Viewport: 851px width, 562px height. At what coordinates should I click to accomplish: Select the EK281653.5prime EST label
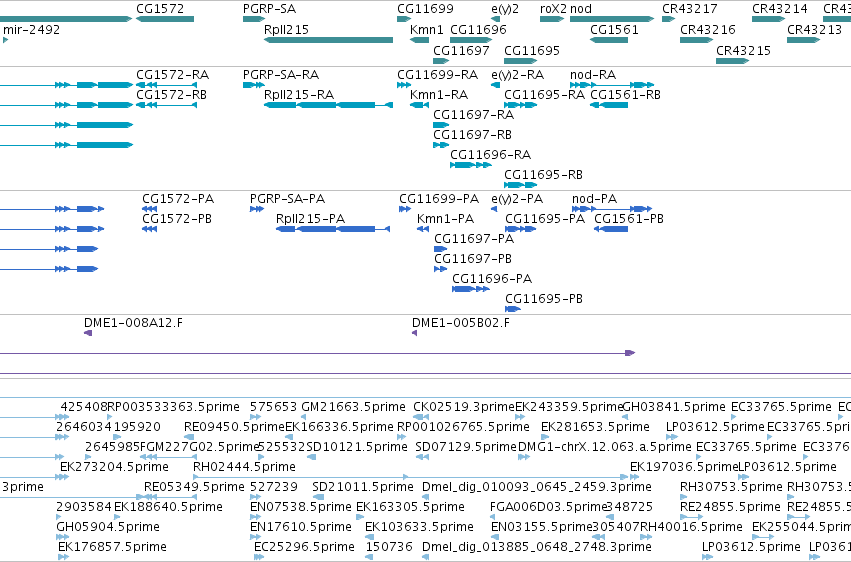pyautogui.click(x=595, y=426)
